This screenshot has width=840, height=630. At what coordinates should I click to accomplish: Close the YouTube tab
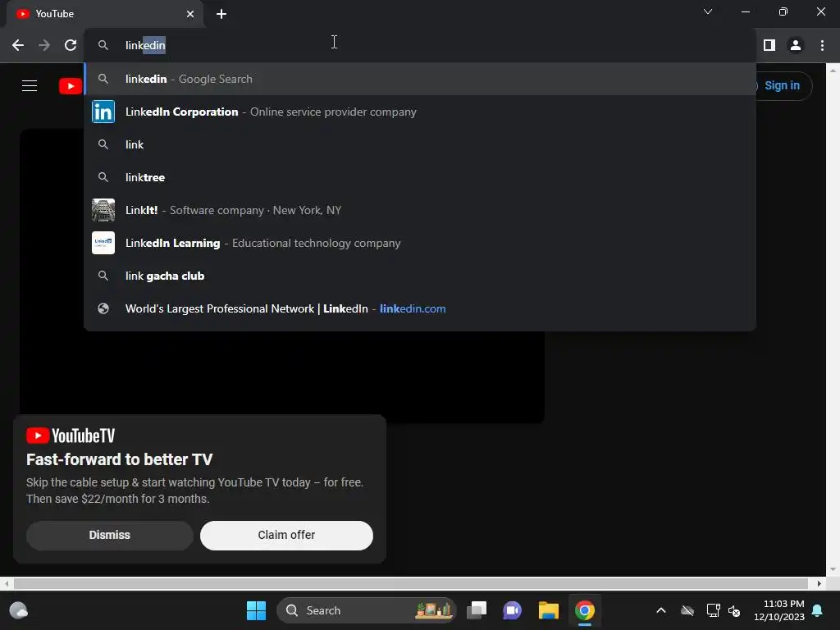pos(190,14)
